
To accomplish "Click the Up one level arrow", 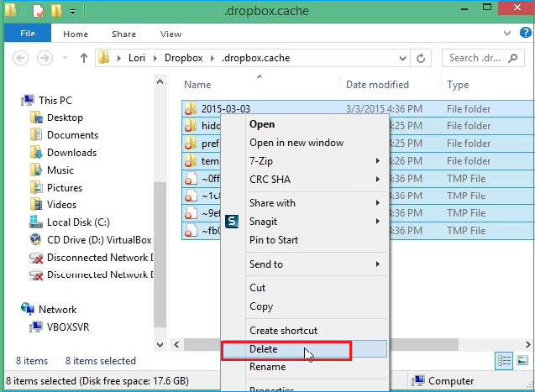I will pos(84,58).
